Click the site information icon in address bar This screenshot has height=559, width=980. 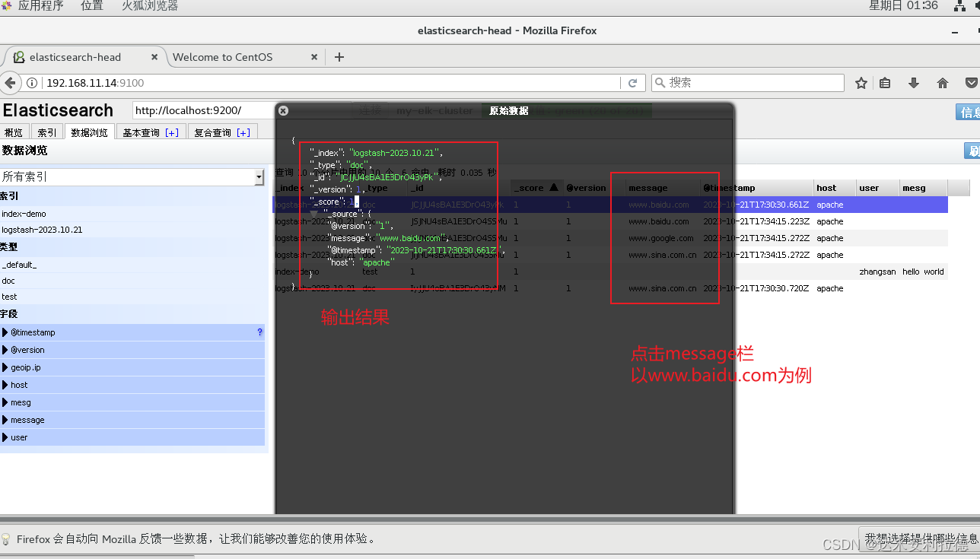tap(32, 83)
